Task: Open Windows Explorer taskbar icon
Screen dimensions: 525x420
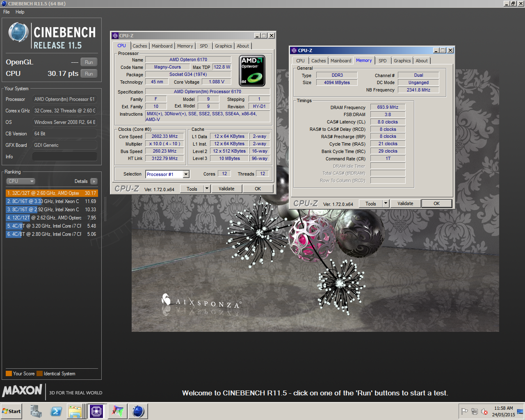Action: point(75,411)
